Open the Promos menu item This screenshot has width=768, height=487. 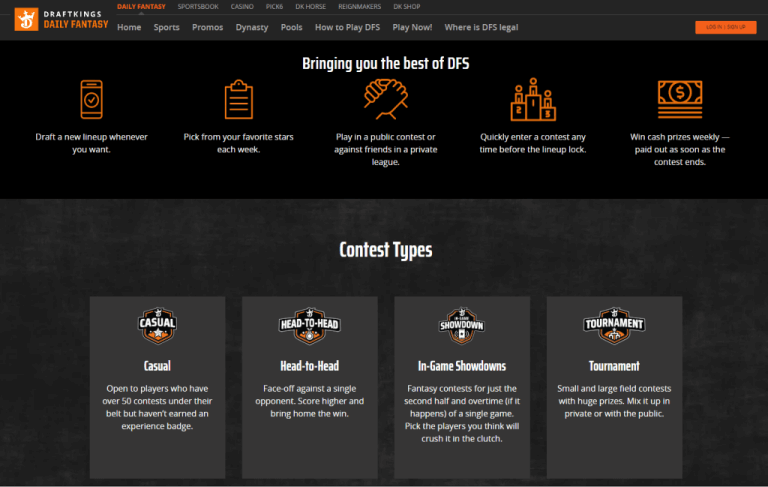pyautogui.click(x=207, y=27)
